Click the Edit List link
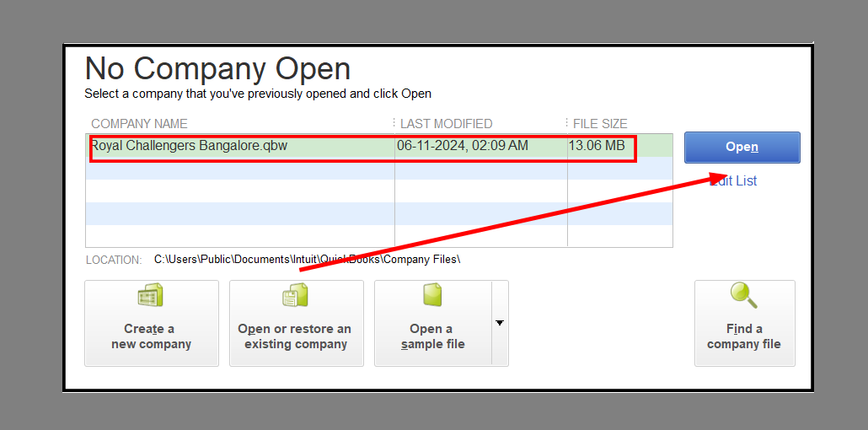The image size is (868, 430). tap(733, 181)
